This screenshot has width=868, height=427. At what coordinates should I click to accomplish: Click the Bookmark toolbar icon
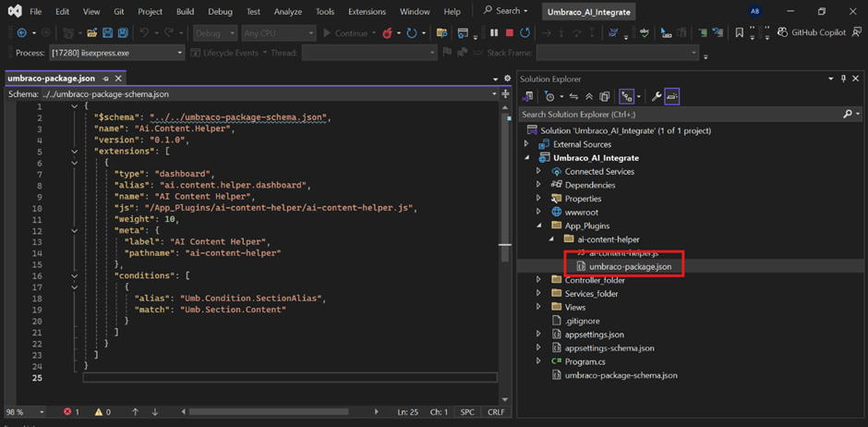pyautogui.click(x=739, y=33)
